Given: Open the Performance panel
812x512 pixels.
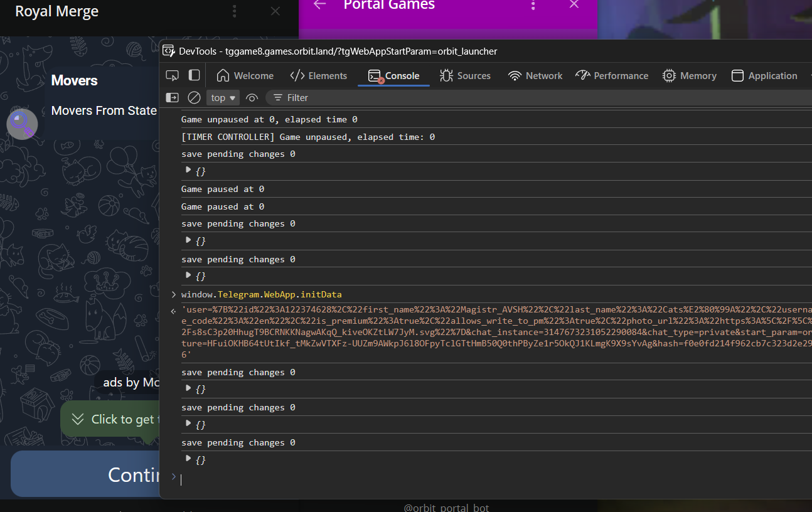Looking at the screenshot, I should [612, 75].
